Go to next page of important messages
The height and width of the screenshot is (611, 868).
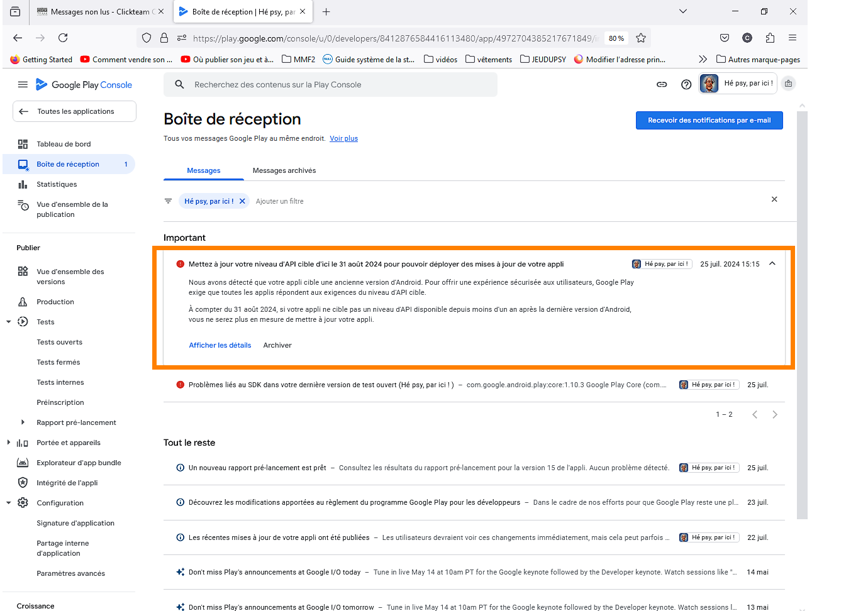click(775, 414)
